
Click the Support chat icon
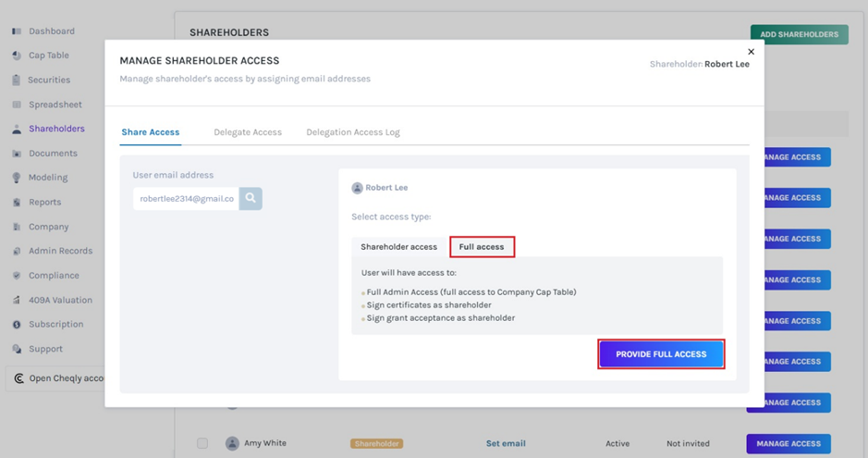tap(17, 349)
